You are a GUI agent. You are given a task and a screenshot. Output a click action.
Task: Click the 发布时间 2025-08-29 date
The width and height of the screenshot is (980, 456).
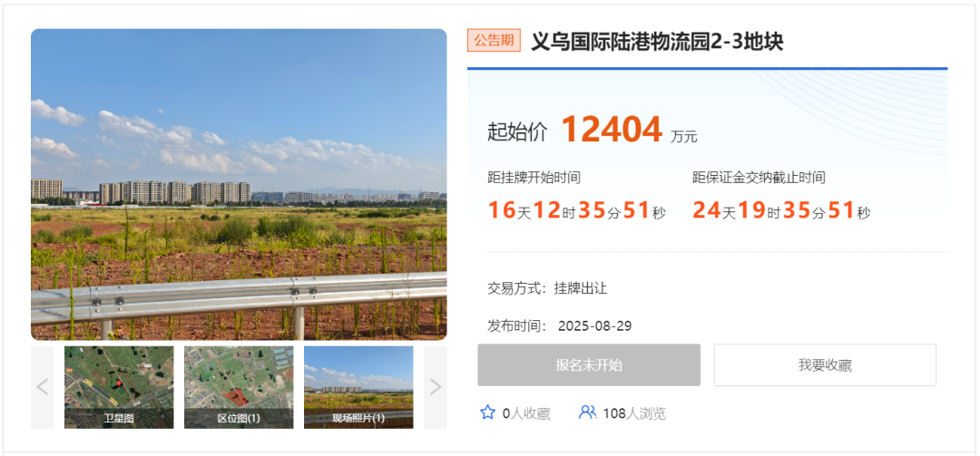[559, 326]
